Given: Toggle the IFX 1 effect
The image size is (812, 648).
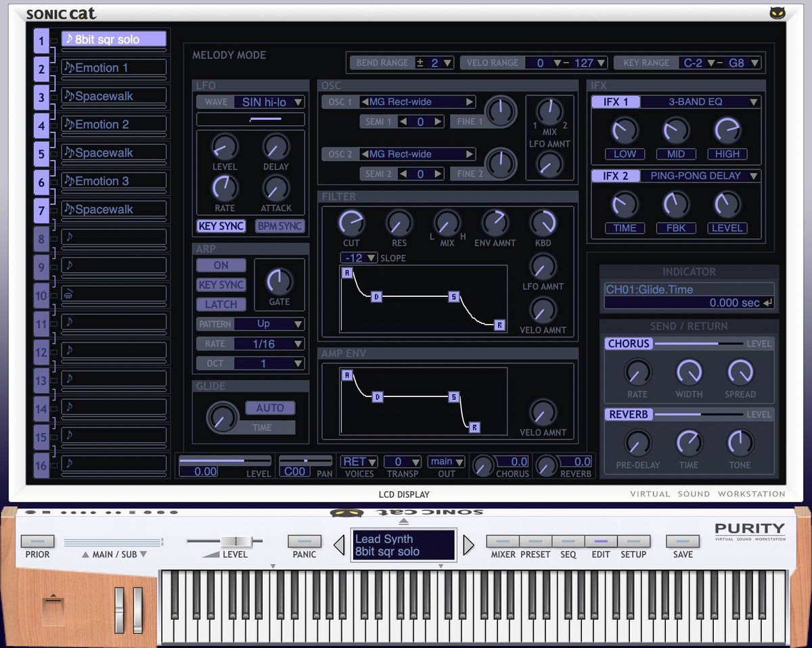Looking at the screenshot, I should tap(615, 102).
